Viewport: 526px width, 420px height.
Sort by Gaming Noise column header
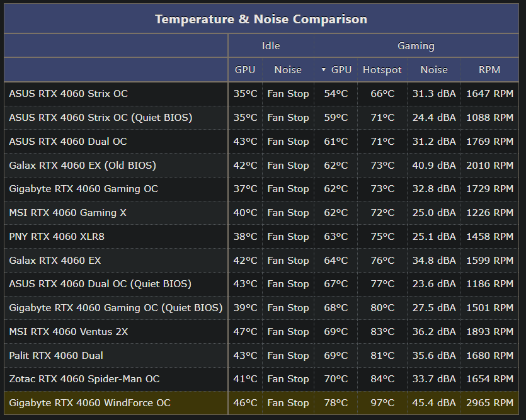tap(434, 70)
